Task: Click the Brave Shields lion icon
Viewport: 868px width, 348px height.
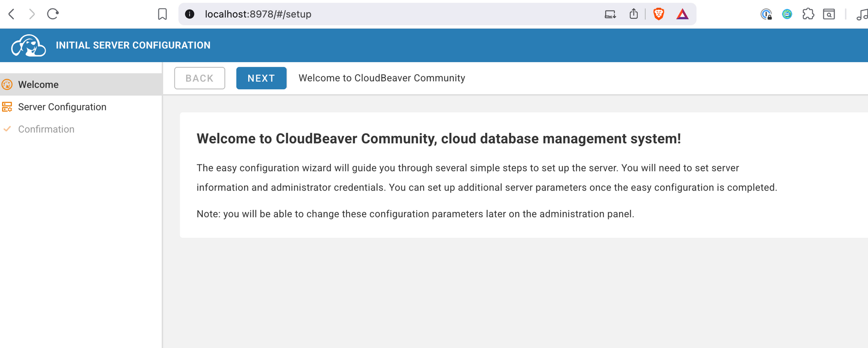Action: 658,14
